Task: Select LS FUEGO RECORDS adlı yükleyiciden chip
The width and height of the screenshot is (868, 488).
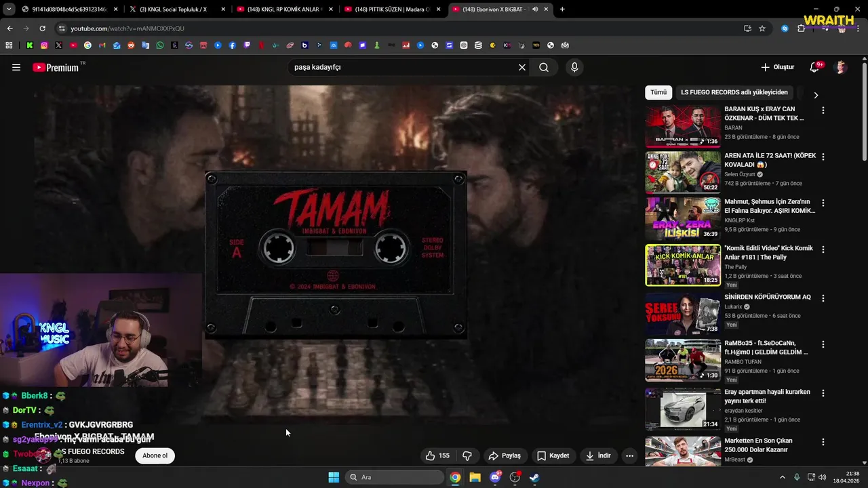Action: pyautogui.click(x=734, y=92)
